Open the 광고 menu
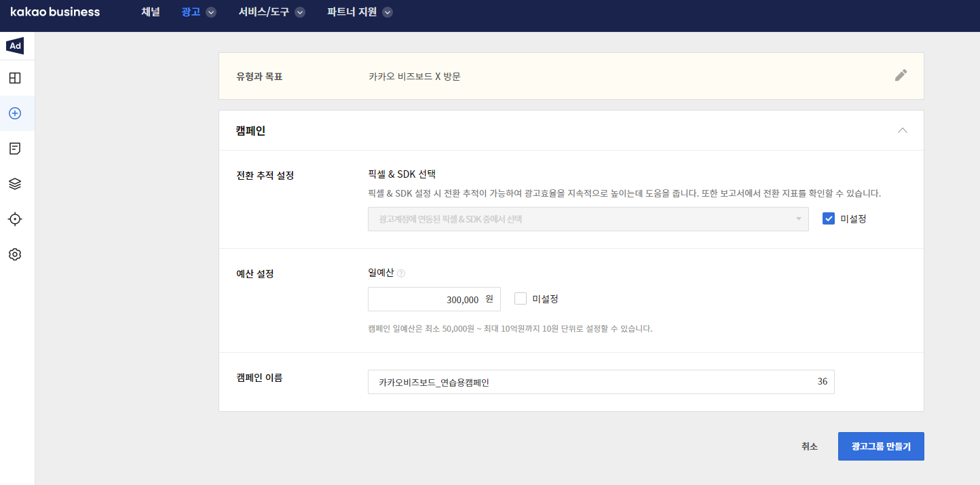Image resolution: width=980 pixels, height=485 pixels. (191, 12)
